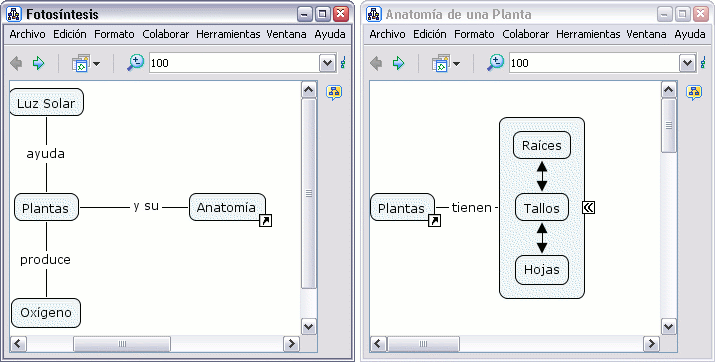Click zoom value field in Anatomía de una Planta window
This screenshot has width=715, height=362.
[595, 63]
